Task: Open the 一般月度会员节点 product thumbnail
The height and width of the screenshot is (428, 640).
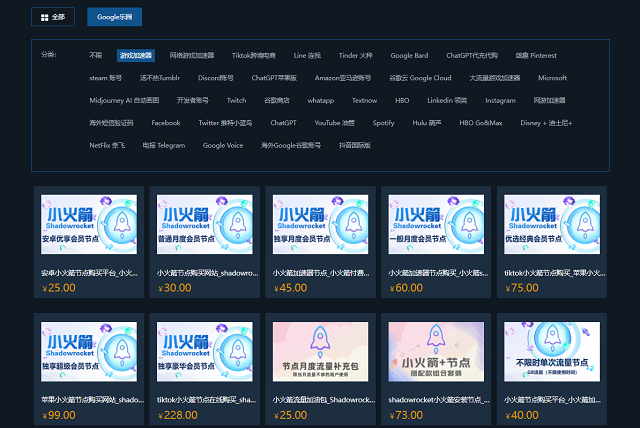Action: tap(436, 224)
